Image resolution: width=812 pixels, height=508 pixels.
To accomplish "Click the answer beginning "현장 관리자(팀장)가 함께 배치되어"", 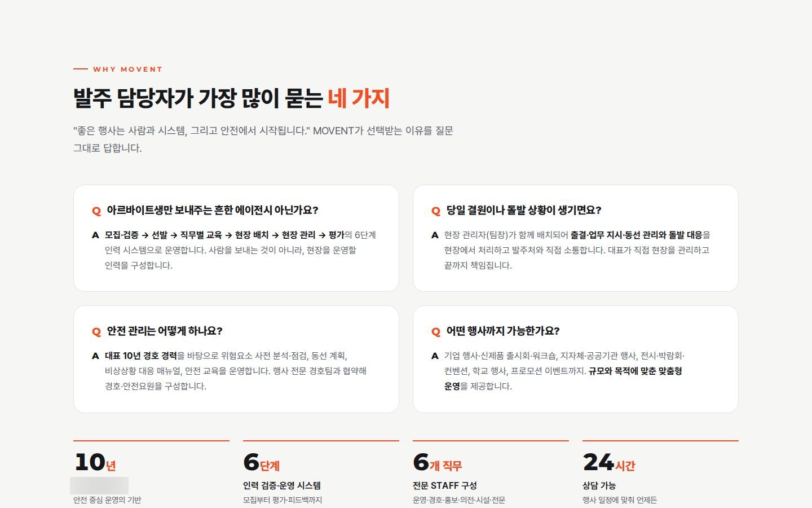I will point(577,250).
